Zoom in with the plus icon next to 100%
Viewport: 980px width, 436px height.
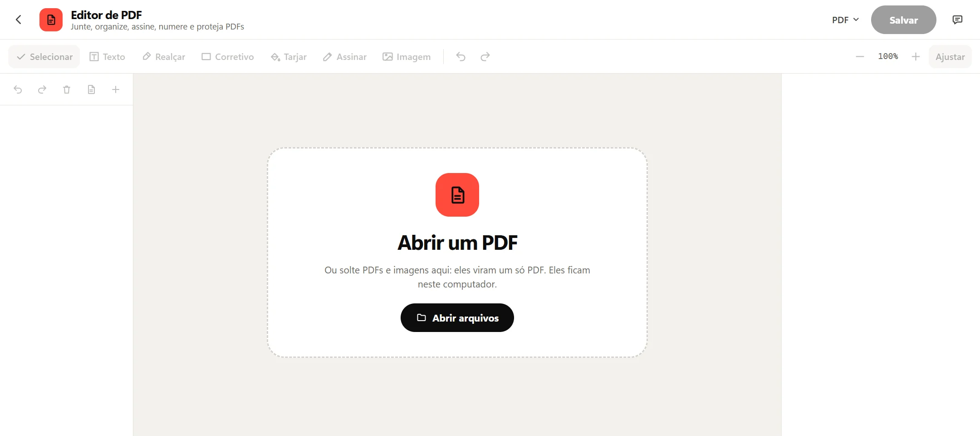[x=916, y=57]
